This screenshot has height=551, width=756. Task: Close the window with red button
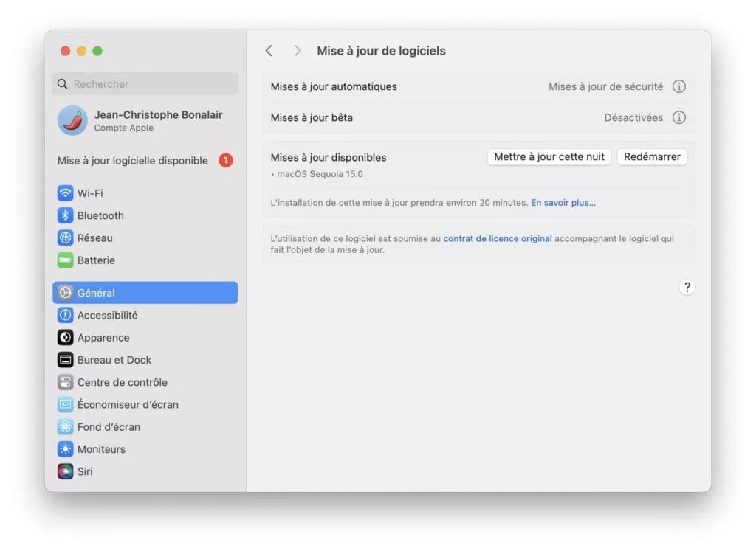pyautogui.click(x=66, y=51)
